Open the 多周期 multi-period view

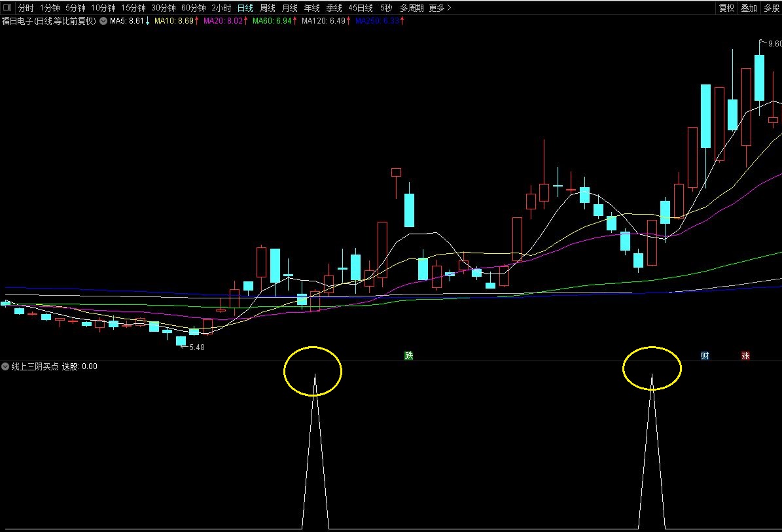point(412,8)
